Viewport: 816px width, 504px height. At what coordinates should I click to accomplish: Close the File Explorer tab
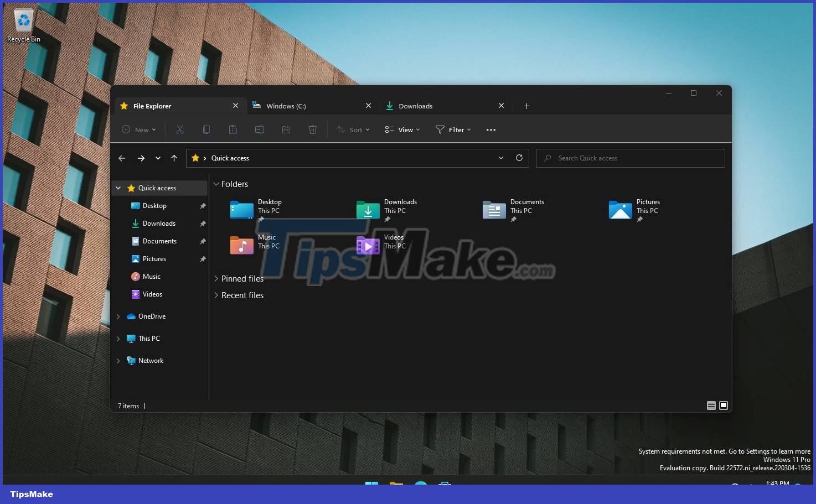(235, 106)
